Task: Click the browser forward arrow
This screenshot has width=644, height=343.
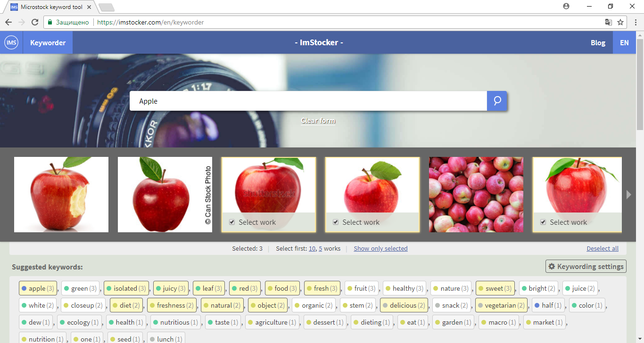Action: [x=22, y=22]
